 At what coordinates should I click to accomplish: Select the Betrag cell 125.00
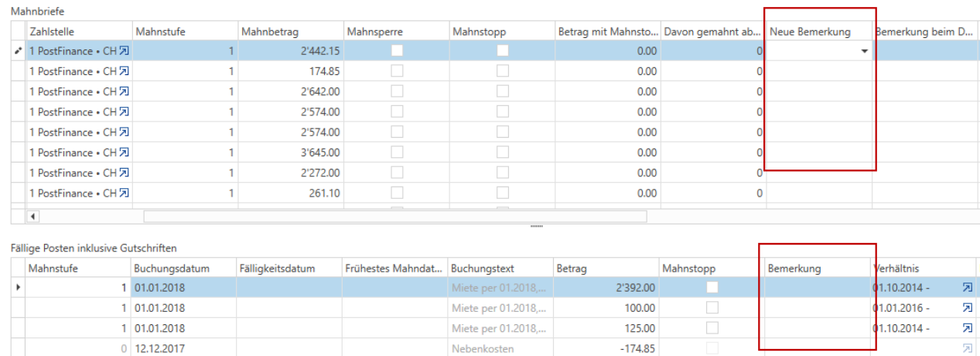pos(606,327)
